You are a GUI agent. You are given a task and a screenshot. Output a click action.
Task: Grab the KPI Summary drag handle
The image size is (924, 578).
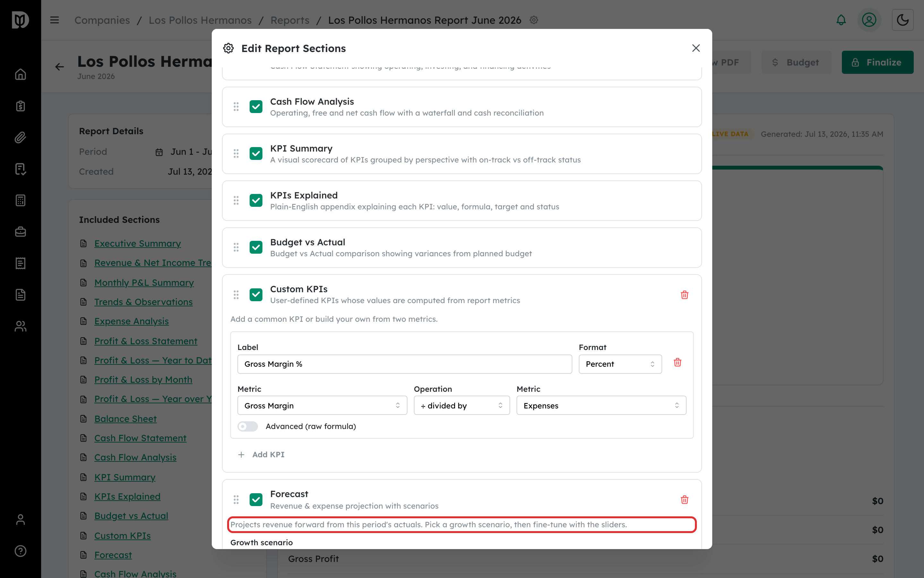tap(236, 154)
